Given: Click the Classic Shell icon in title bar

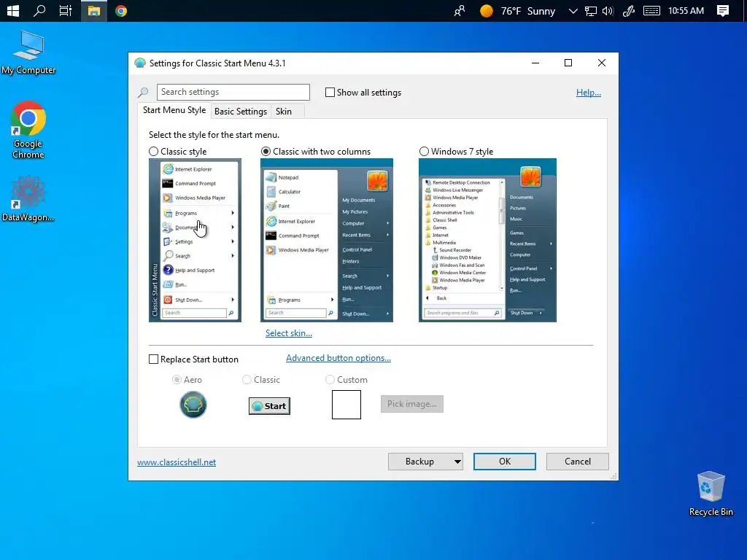Looking at the screenshot, I should 140,63.
